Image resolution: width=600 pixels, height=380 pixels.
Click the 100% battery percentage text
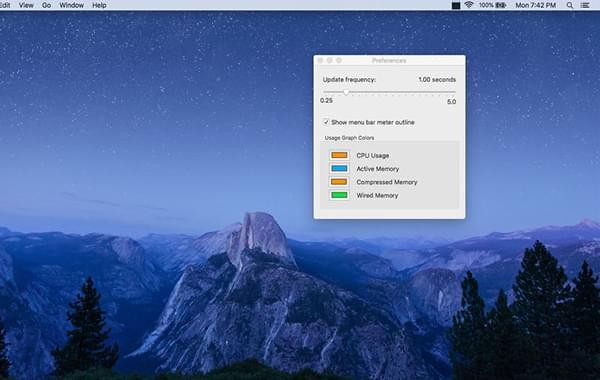[x=486, y=5]
